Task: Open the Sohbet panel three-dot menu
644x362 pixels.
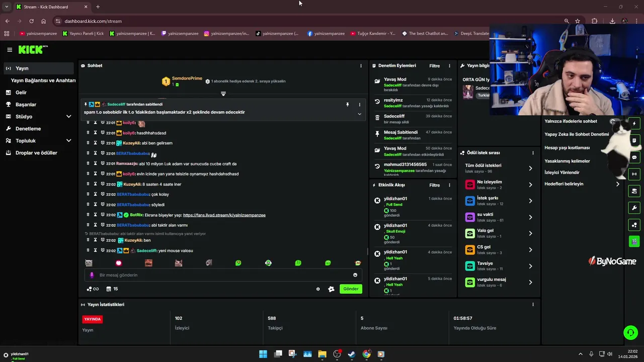Action: click(361, 66)
